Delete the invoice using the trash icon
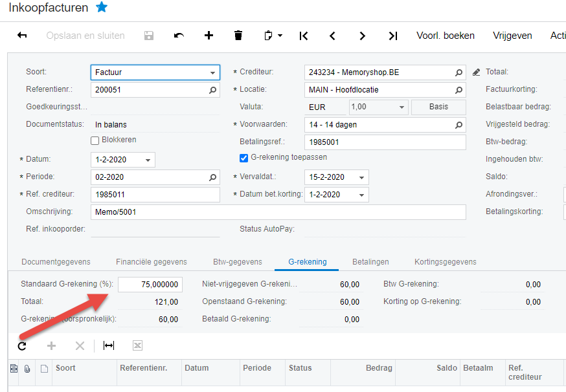The height and width of the screenshot is (392, 566). [238, 36]
